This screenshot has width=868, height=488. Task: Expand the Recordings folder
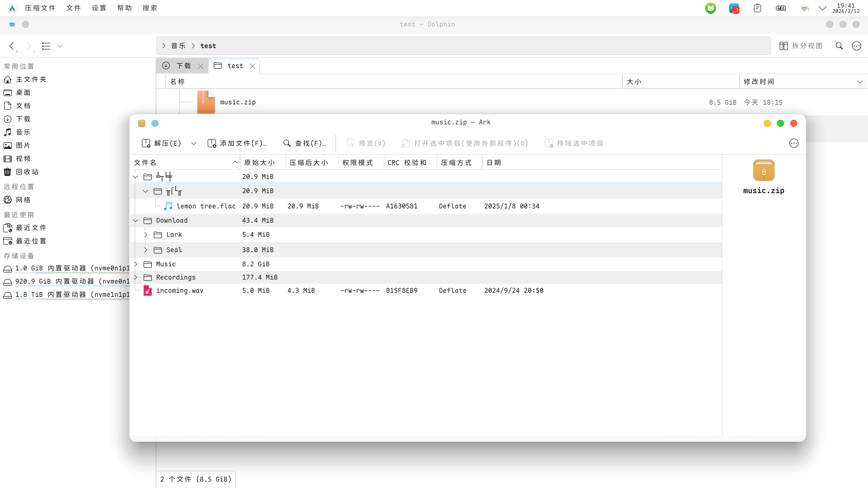pos(136,277)
